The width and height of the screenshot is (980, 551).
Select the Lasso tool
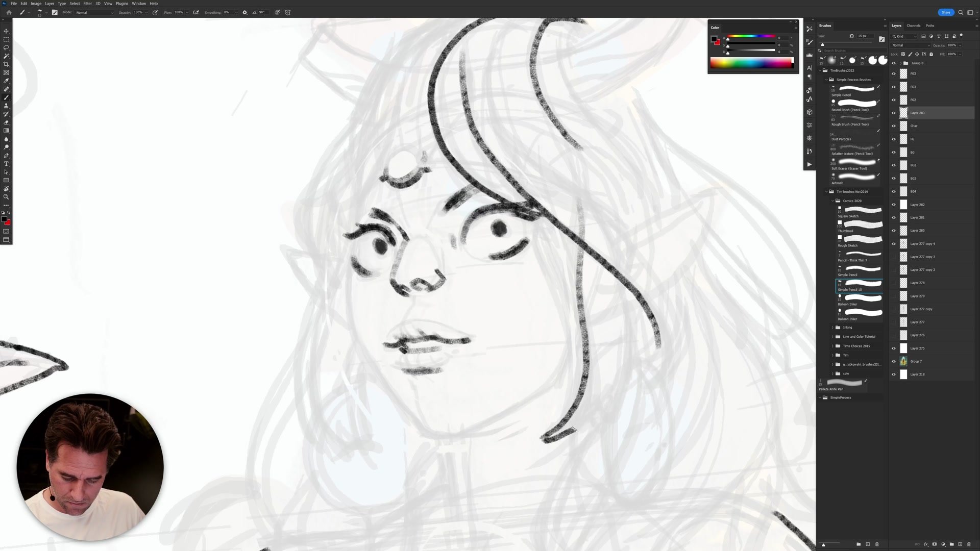[x=6, y=47]
